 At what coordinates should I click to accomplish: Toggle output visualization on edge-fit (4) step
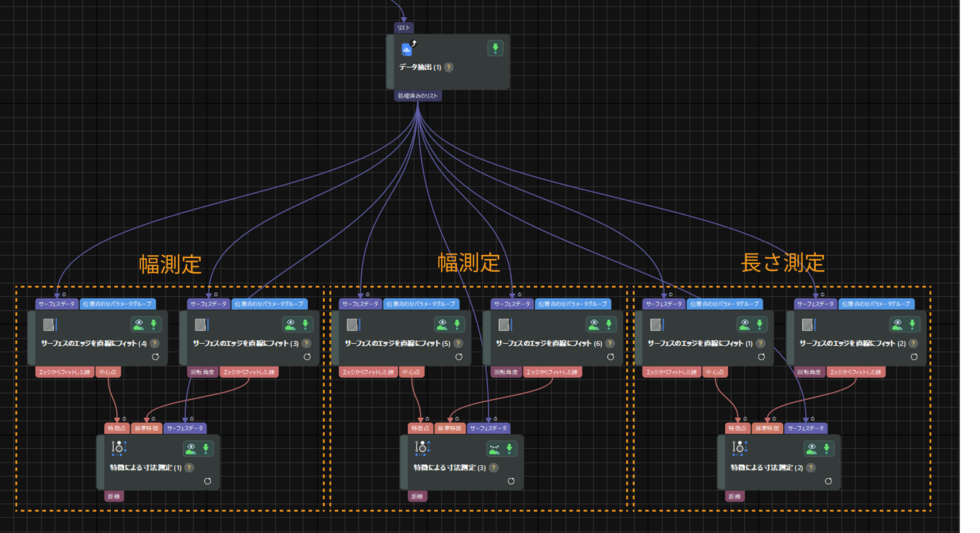coord(139,324)
